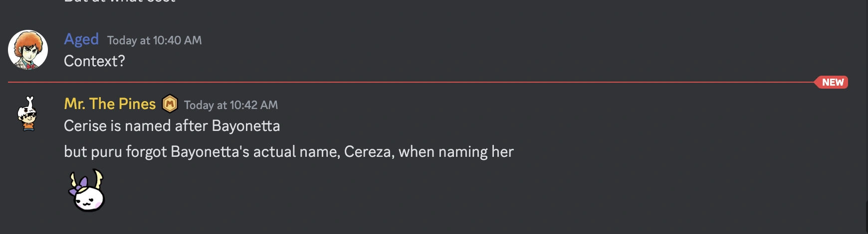The width and height of the screenshot is (868, 234).
Task: Click the cut-off message at the top
Action: (x=120, y=1)
